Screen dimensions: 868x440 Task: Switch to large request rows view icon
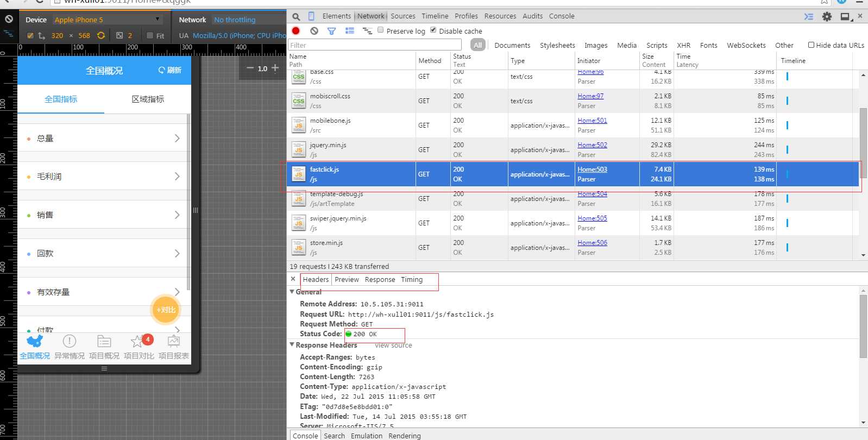click(x=349, y=31)
